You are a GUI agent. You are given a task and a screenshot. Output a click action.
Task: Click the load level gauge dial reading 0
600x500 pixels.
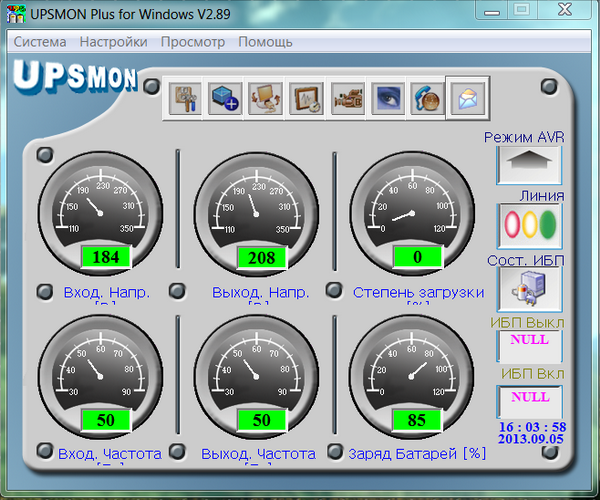click(412, 213)
